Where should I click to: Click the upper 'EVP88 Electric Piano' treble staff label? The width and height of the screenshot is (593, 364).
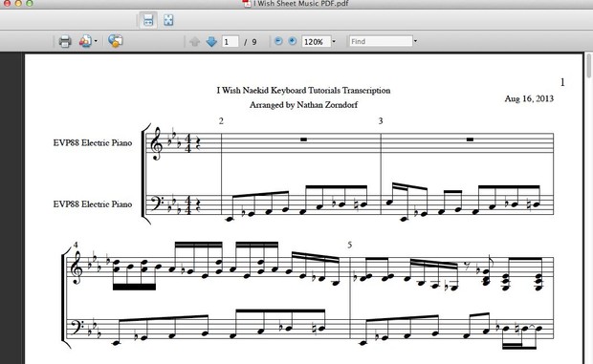(93, 142)
